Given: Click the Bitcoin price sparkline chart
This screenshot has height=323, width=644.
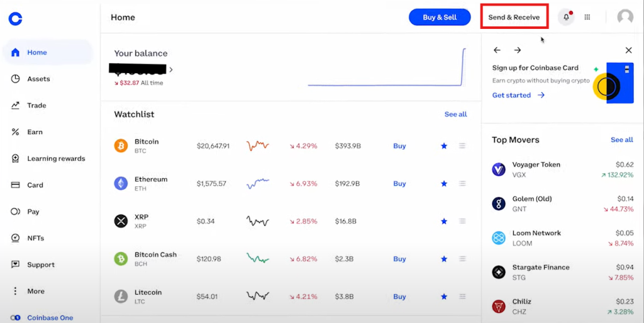Looking at the screenshot, I should [257, 145].
